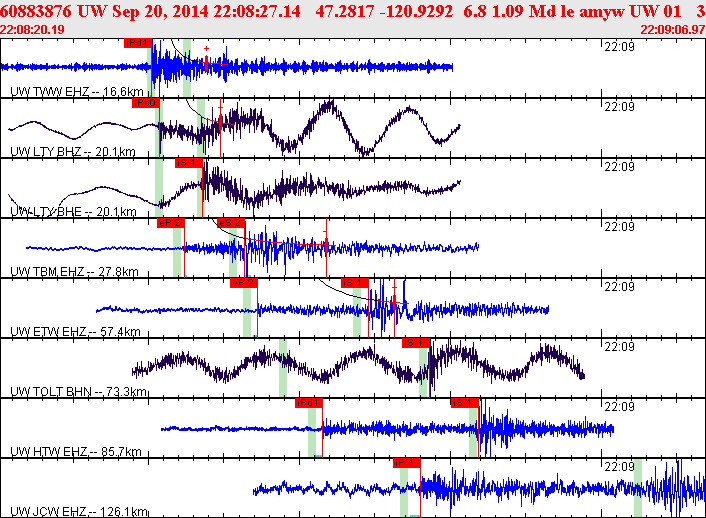Click the UW JCW EHZ -- 126.1km label
The image size is (706, 518).
click(x=79, y=512)
